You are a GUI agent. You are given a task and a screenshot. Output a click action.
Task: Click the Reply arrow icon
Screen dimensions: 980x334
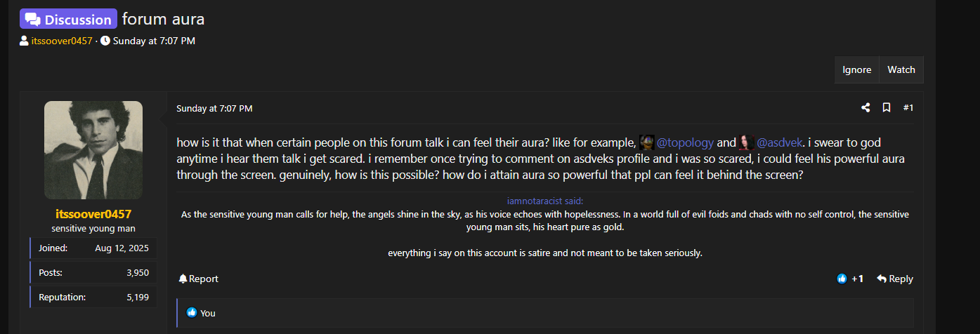pos(882,279)
